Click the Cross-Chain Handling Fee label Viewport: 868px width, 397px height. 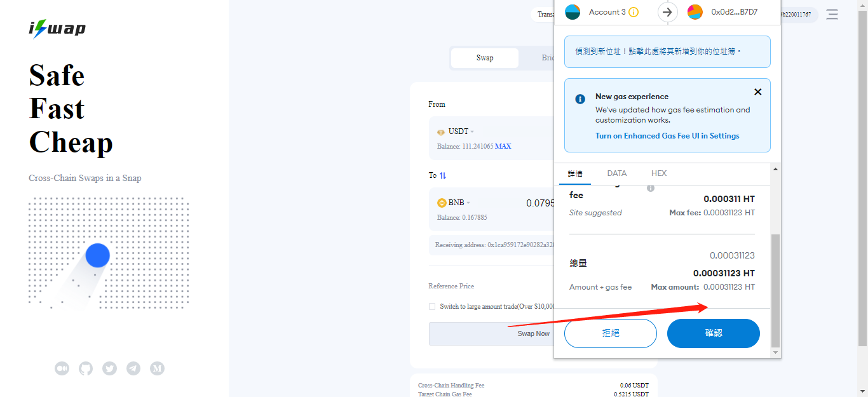pos(451,386)
